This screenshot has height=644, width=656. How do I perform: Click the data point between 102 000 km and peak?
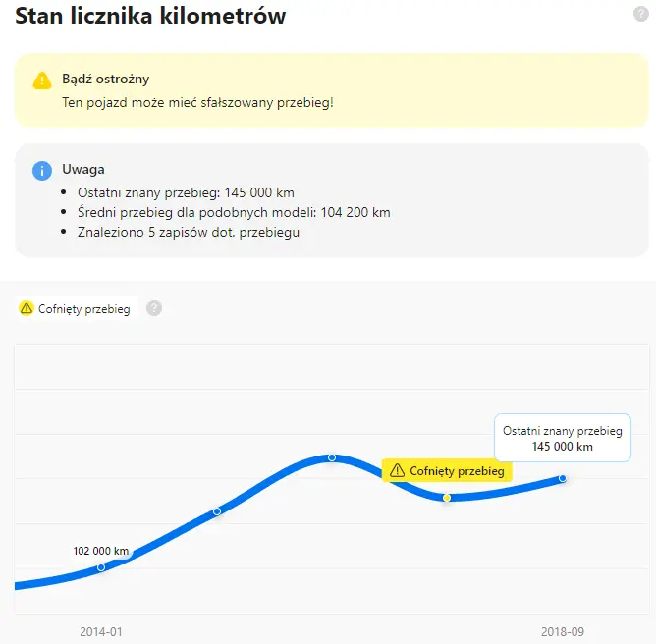point(217,511)
